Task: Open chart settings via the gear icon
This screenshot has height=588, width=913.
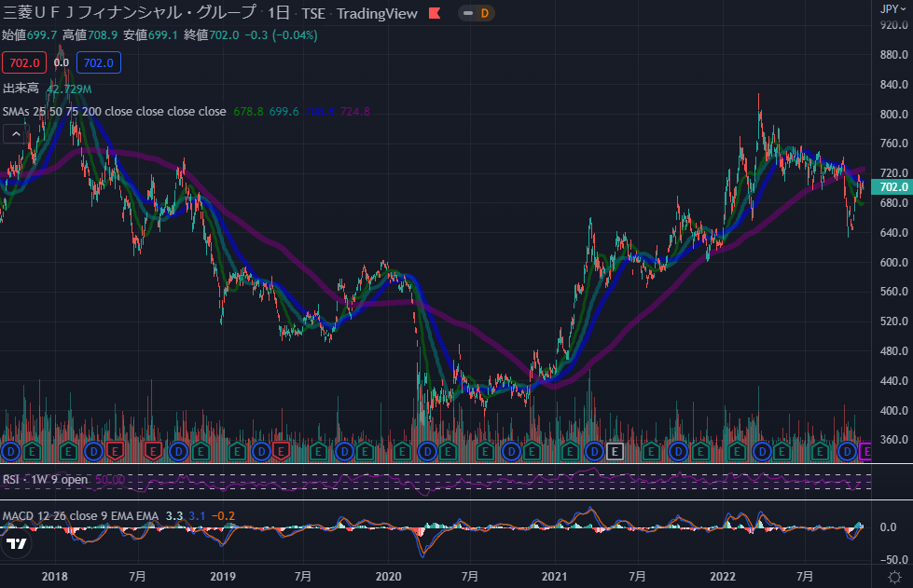Action: tap(894, 577)
